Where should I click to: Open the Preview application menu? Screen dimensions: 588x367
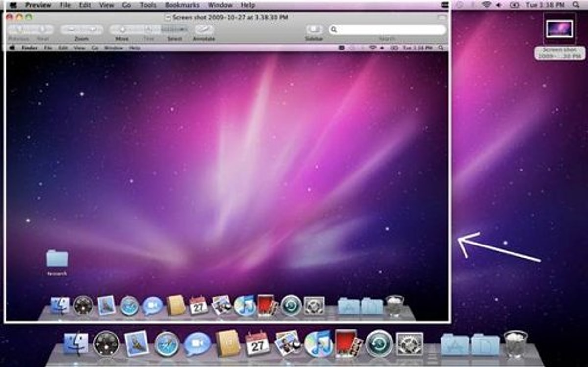(38, 5)
